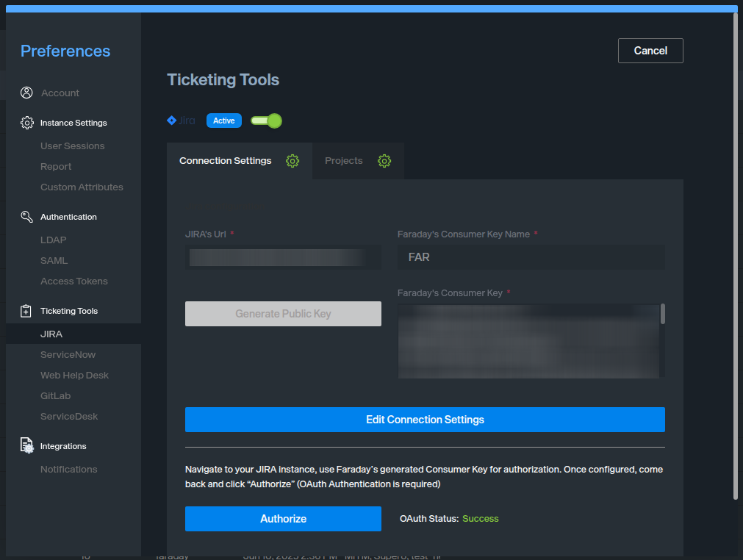Click Edit Connection Settings button

(x=425, y=420)
